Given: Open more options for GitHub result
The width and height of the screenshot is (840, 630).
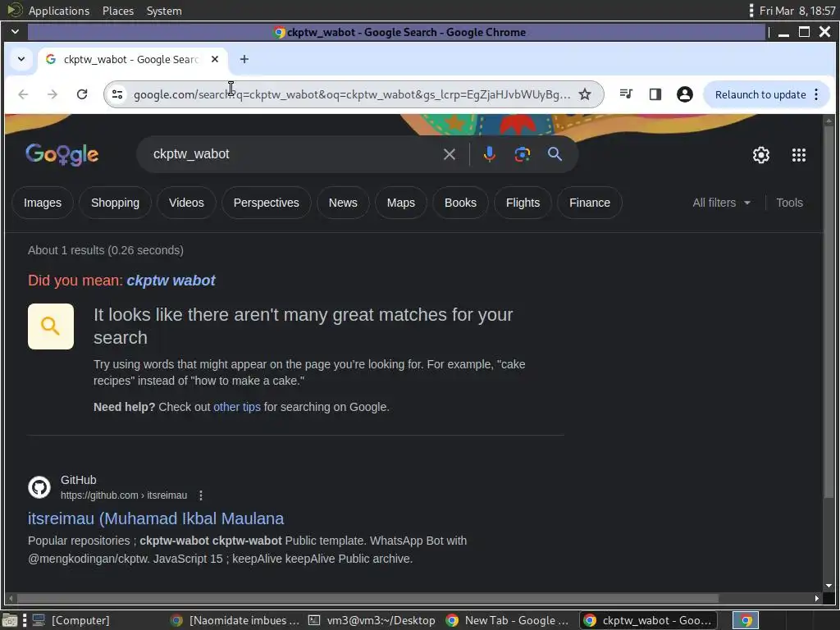Looking at the screenshot, I should pos(201,495).
